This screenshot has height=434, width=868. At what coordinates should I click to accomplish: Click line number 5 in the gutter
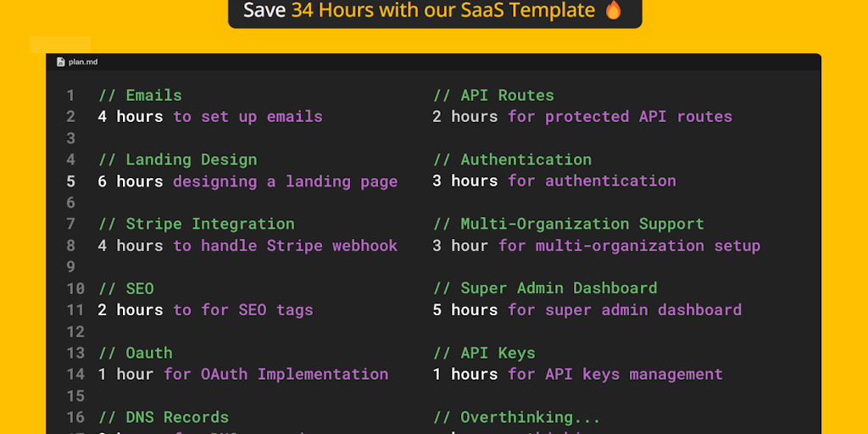point(71,181)
